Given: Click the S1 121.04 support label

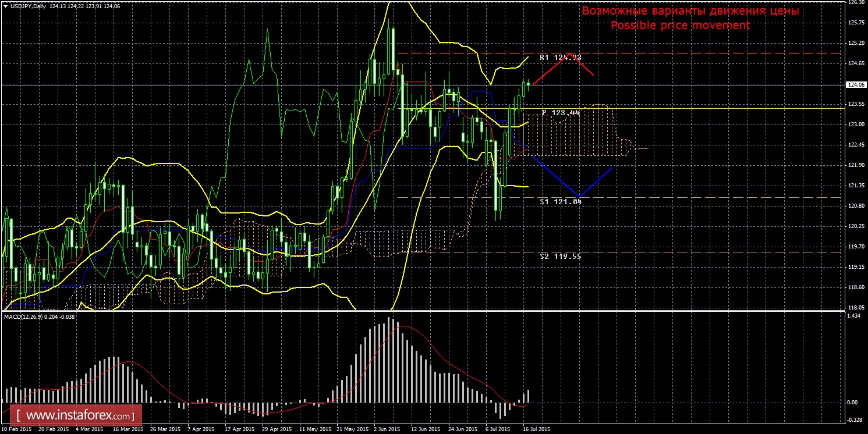Looking at the screenshot, I should [560, 201].
